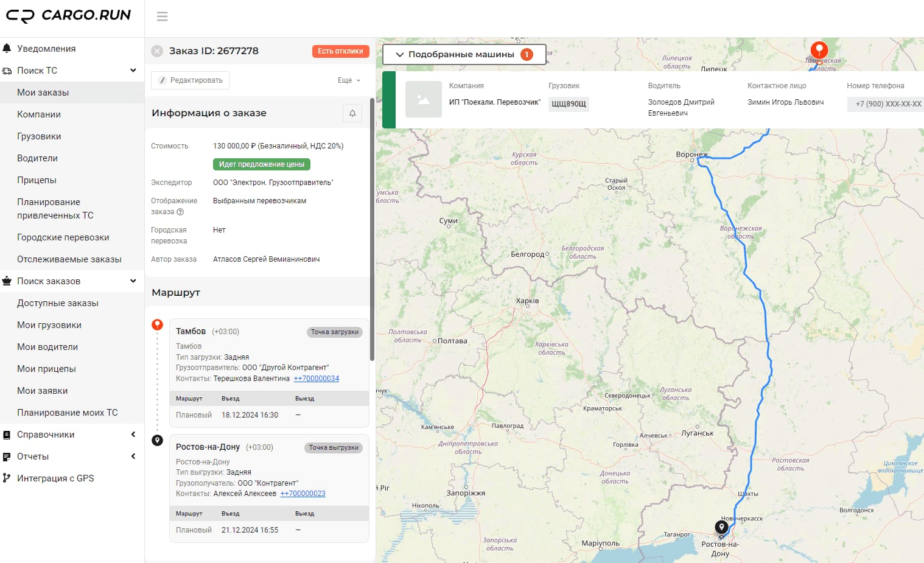Click the Отчеты report icon
924x563 pixels.
[7, 456]
